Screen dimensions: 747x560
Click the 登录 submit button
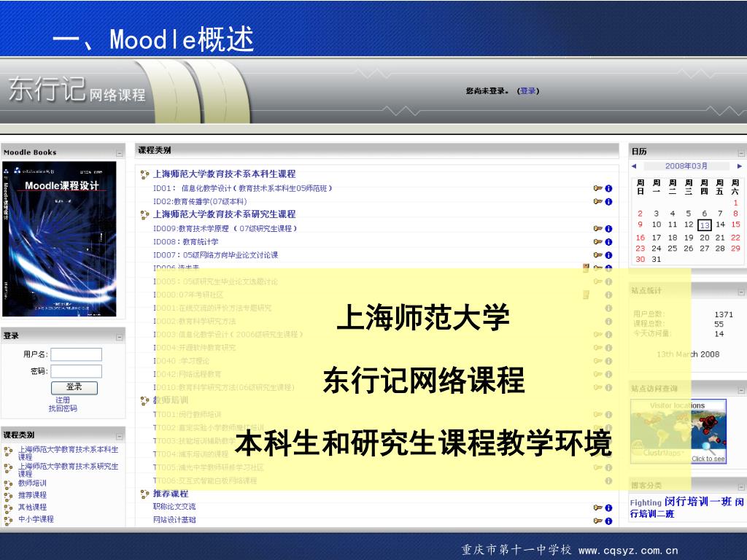pos(74,387)
